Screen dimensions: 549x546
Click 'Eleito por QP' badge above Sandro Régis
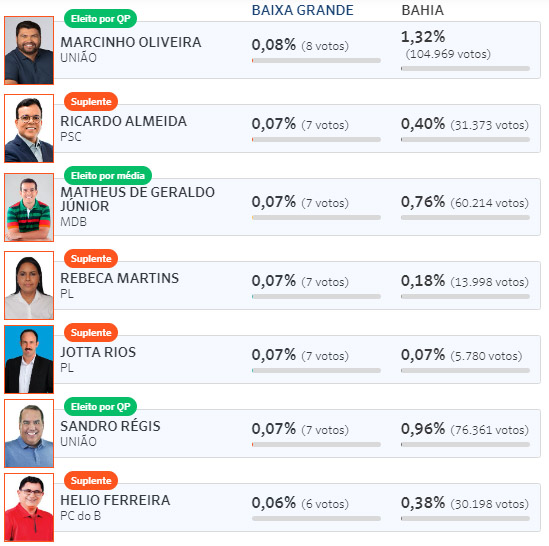click(x=100, y=407)
